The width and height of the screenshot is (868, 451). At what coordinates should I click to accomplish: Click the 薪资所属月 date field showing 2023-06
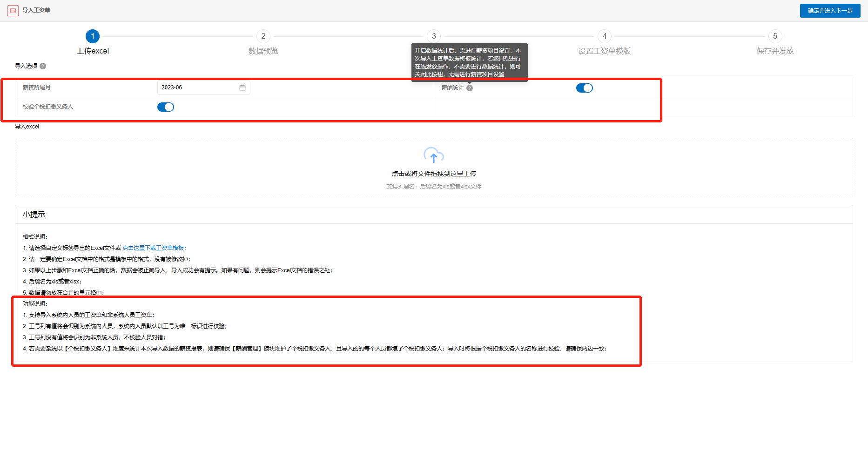pyautogui.click(x=204, y=88)
